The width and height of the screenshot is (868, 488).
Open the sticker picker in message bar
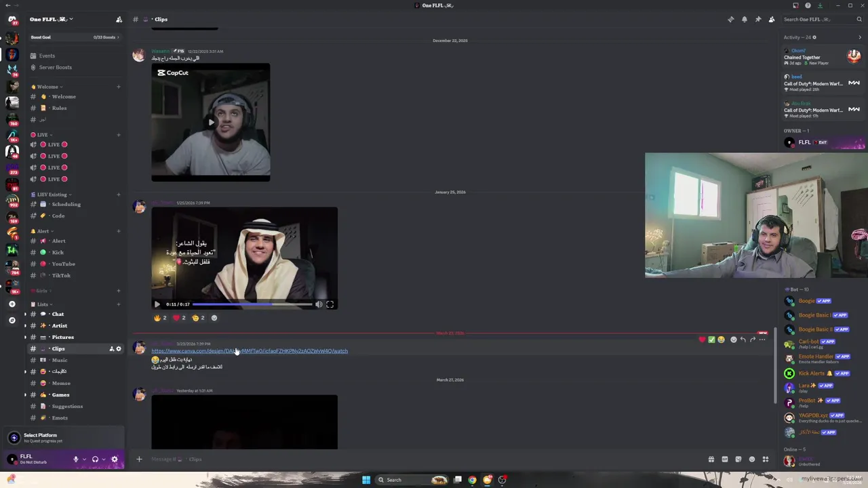(738, 459)
